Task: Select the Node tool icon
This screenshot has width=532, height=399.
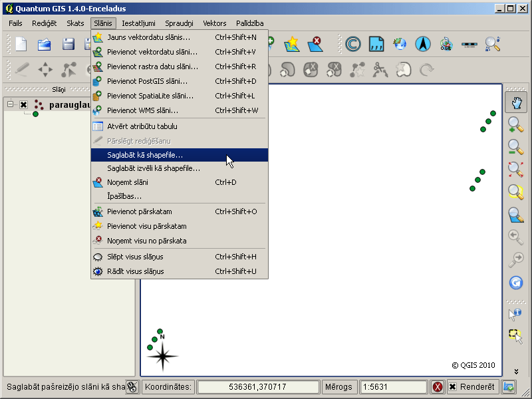Action: pos(68,70)
